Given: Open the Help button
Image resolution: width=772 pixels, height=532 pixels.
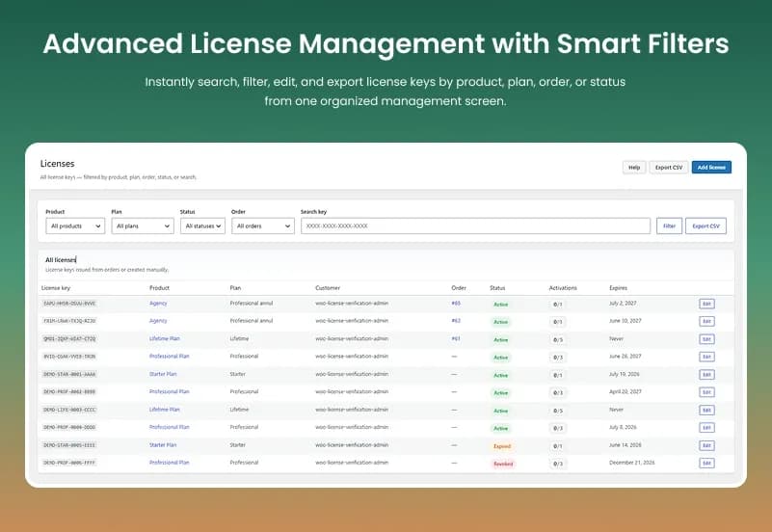Looking at the screenshot, I should coord(633,168).
